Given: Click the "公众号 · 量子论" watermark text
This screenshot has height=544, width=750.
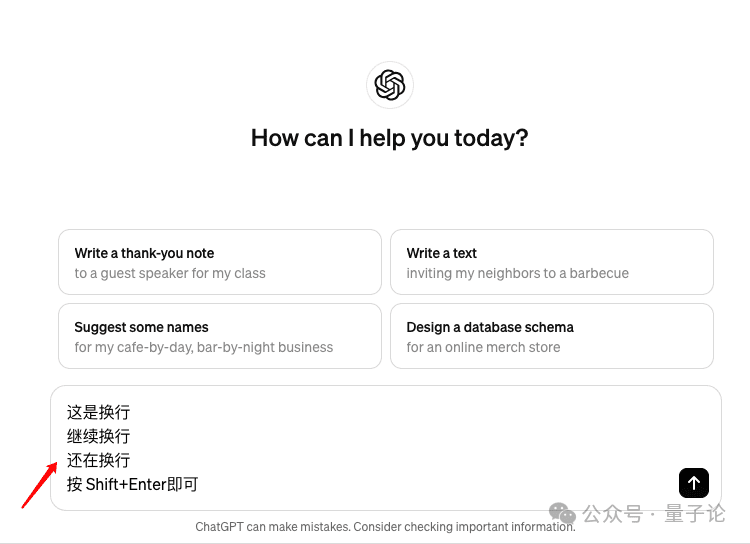Looking at the screenshot, I should pyautogui.click(x=654, y=514).
